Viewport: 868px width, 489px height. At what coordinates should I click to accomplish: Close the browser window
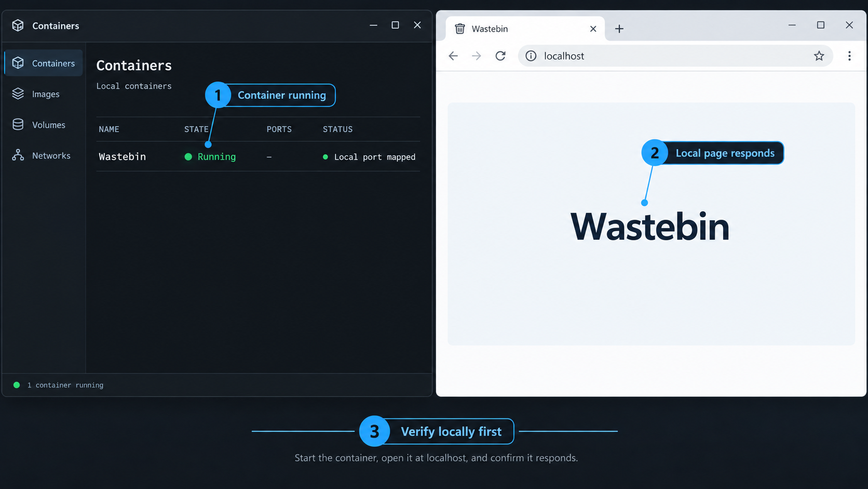point(849,25)
